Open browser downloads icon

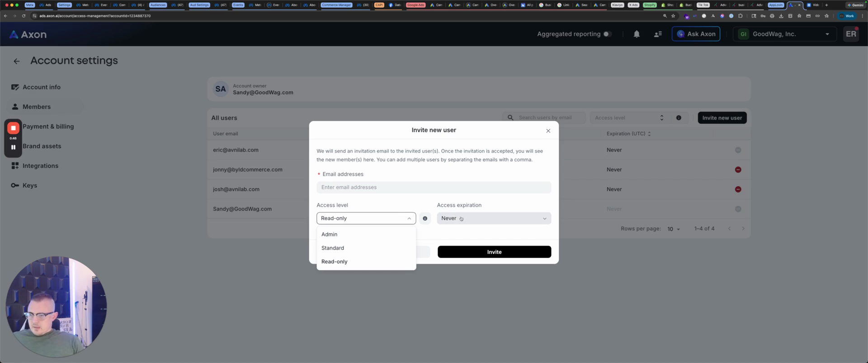coord(781,16)
